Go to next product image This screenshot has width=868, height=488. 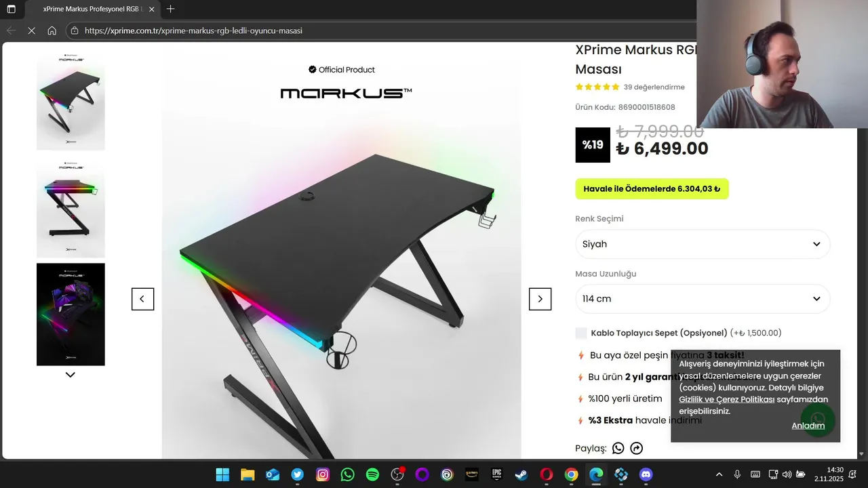(540, 299)
